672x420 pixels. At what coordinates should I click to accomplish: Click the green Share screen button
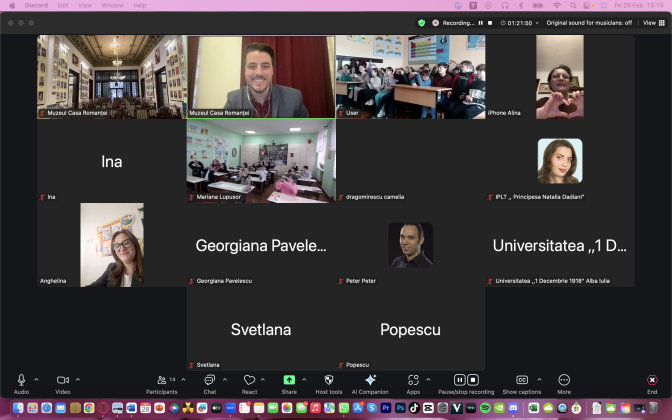(x=289, y=380)
